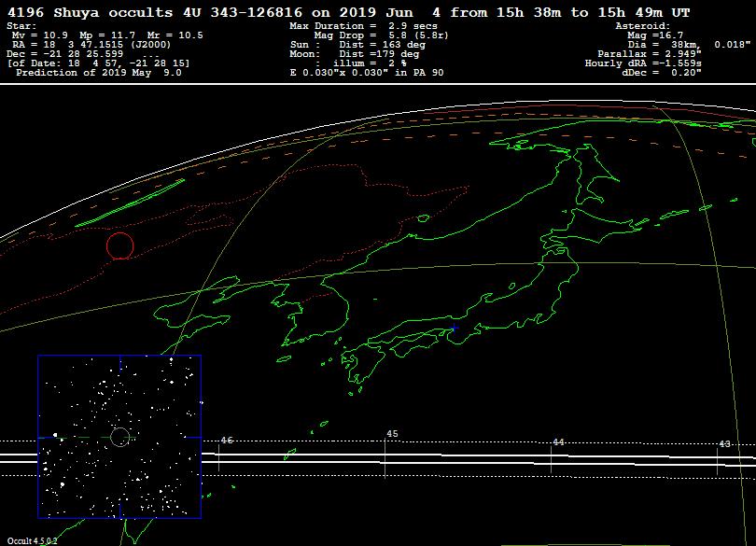Select the "Hourly dRA =-1.559s" line
756x546 pixels.
pyautogui.click(x=643, y=63)
